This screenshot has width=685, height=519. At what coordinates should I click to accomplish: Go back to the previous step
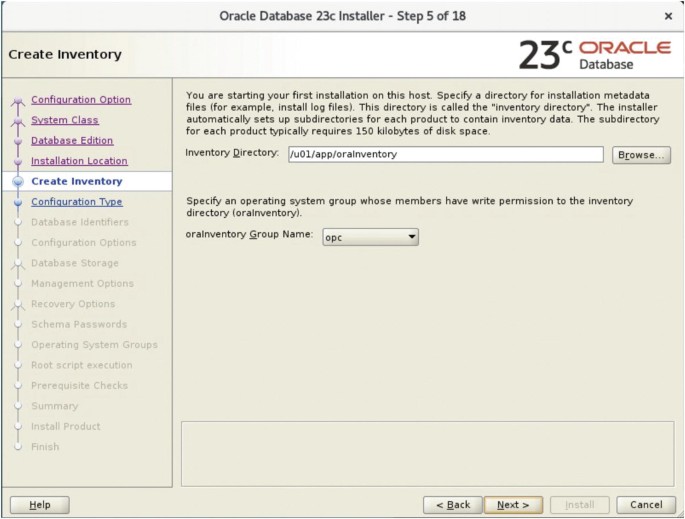click(453, 505)
